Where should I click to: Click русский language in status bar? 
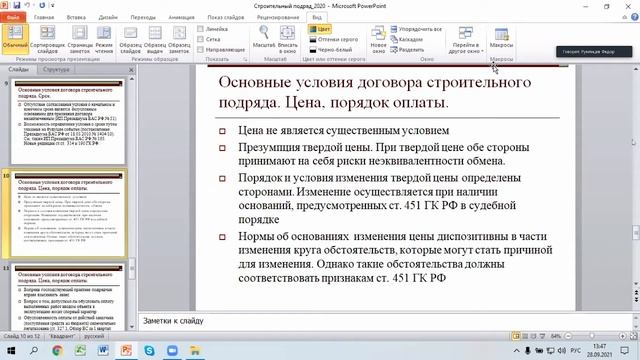click(94, 336)
